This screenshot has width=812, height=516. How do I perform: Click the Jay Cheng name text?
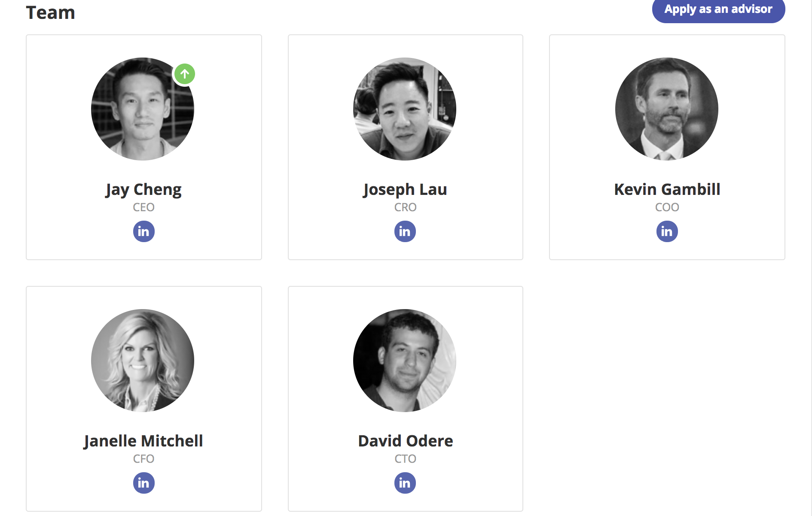pos(143,189)
